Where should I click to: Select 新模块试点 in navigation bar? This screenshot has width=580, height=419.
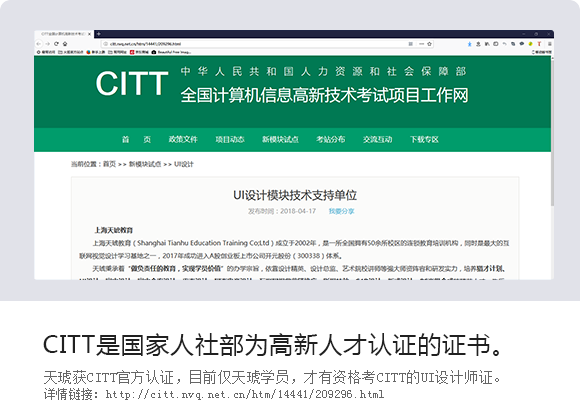280,139
